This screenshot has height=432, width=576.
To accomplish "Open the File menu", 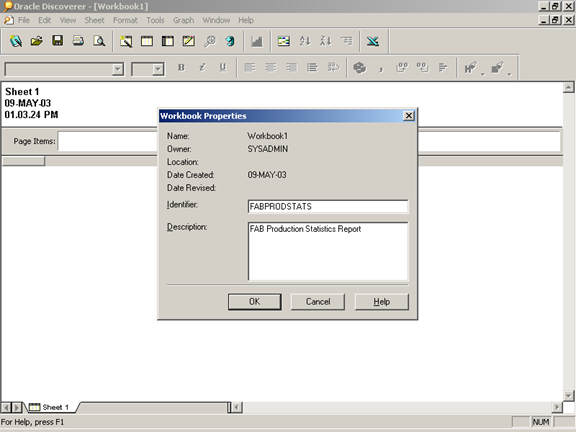I will click(x=24, y=20).
